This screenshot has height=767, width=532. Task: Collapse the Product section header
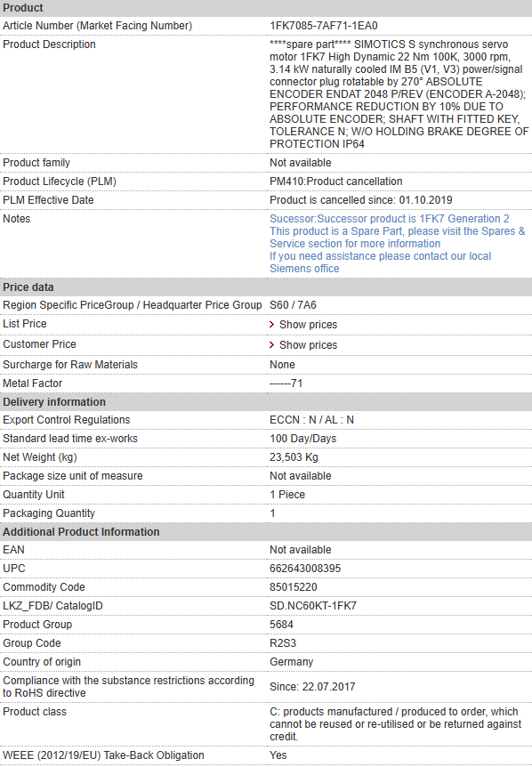click(x=266, y=8)
